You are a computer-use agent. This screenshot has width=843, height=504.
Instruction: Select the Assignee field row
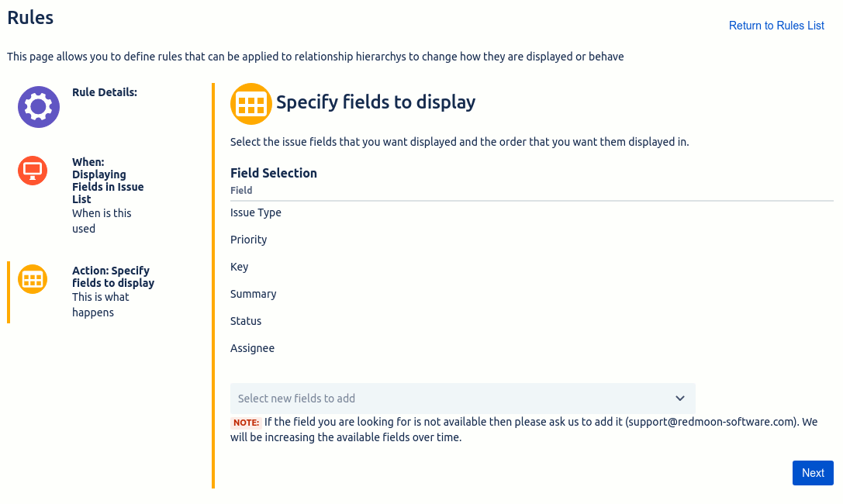(x=532, y=348)
